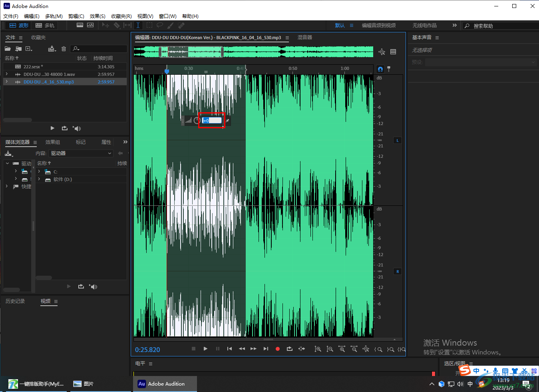Select the Paintbrush Selection tool
Screen dimensions: 539x392
point(171,25)
